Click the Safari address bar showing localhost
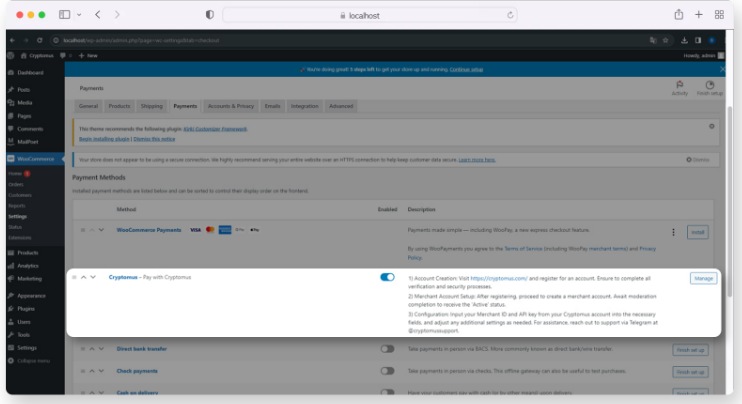742x404 pixels. 370,15
